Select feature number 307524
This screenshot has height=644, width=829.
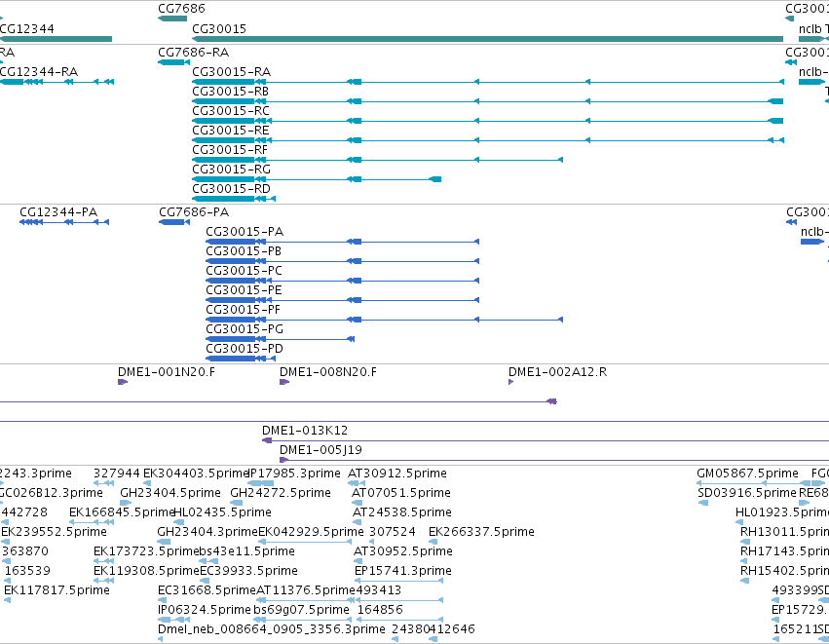click(393, 532)
